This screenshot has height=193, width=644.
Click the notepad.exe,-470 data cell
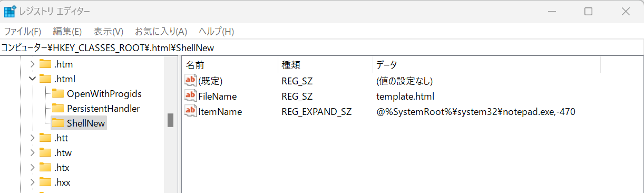475,112
